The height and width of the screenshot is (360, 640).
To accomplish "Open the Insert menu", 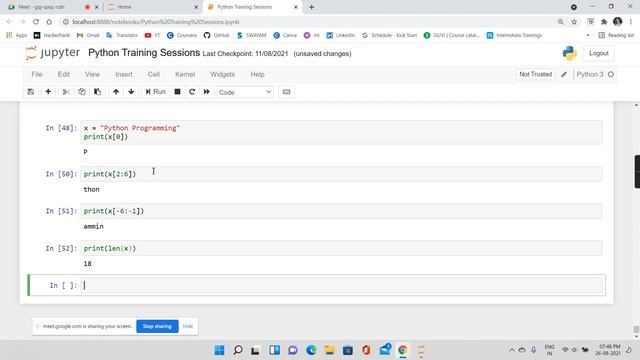I will (124, 74).
